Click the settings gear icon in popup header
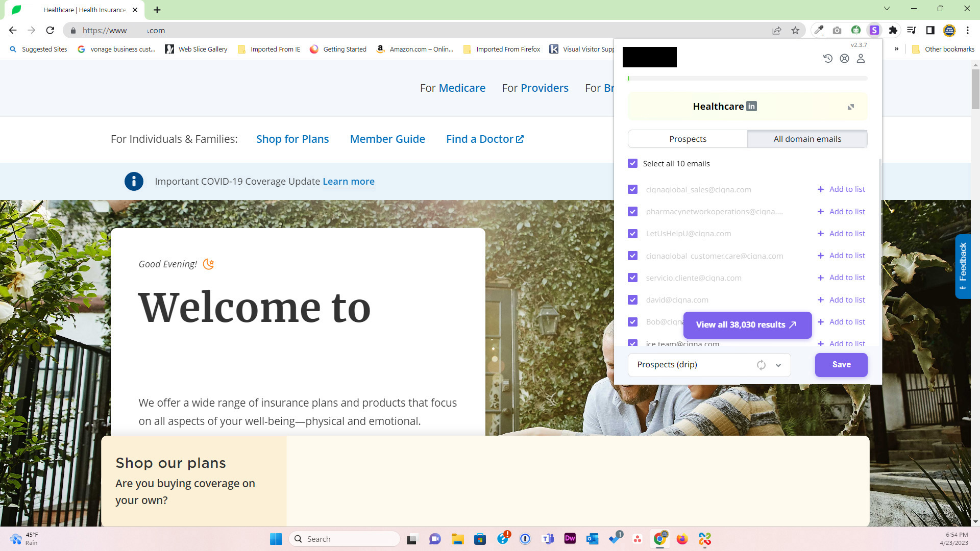 tap(844, 59)
